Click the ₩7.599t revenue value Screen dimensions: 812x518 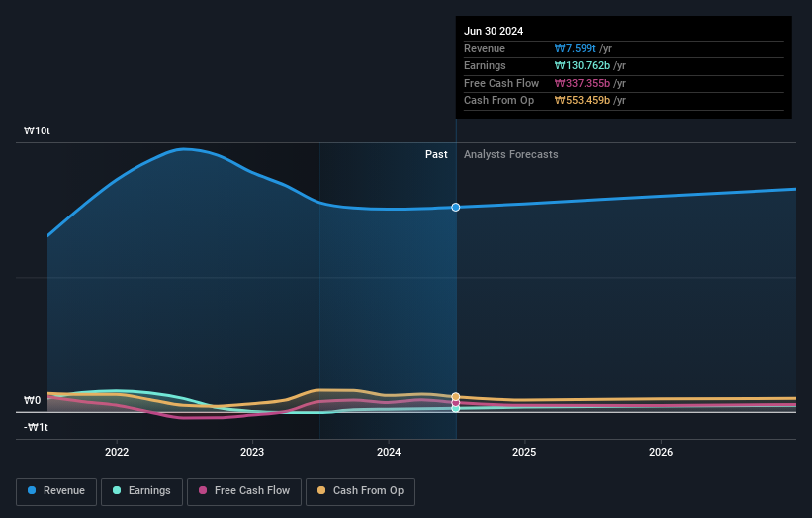(x=576, y=48)
